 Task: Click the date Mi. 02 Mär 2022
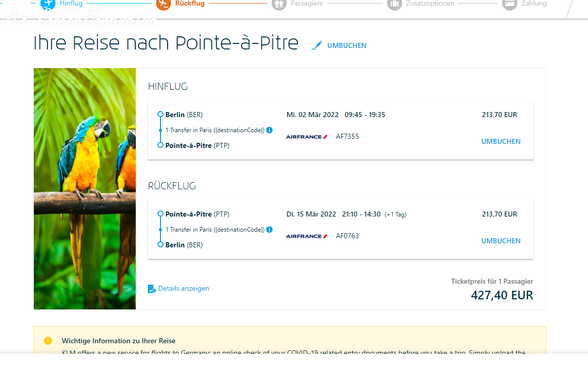pyautogui.click(x=312, y=115)
